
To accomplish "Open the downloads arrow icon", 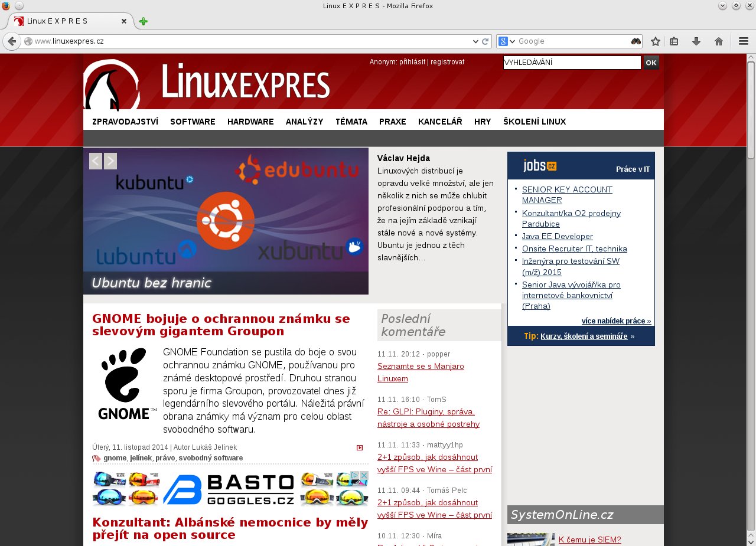I will [x=696, y=41].
